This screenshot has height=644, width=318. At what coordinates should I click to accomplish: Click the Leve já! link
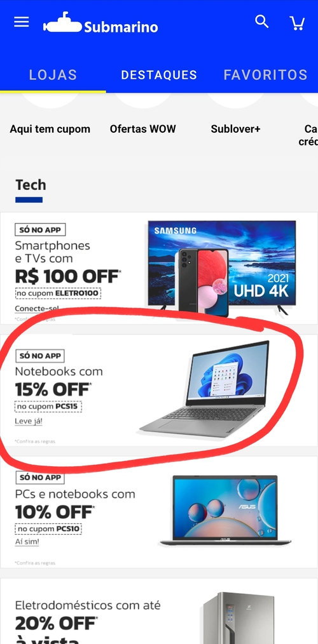click(29, 421)
